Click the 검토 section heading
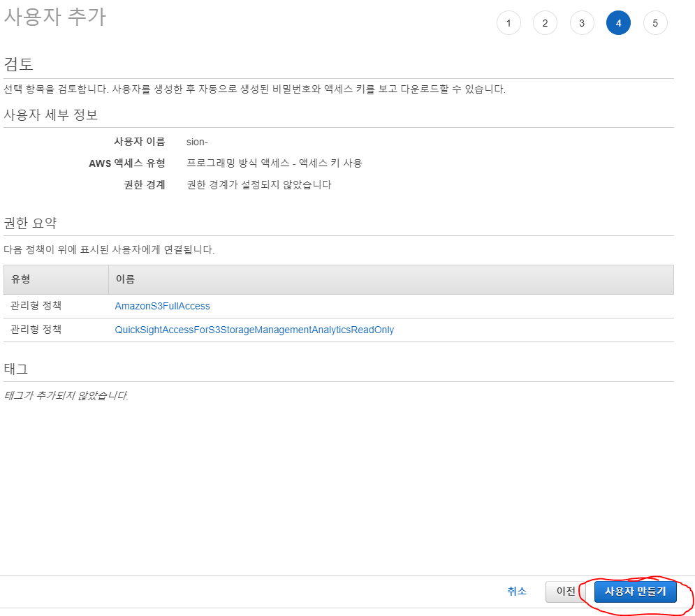This screenshot has width=695, height=616. coord(19,64)
